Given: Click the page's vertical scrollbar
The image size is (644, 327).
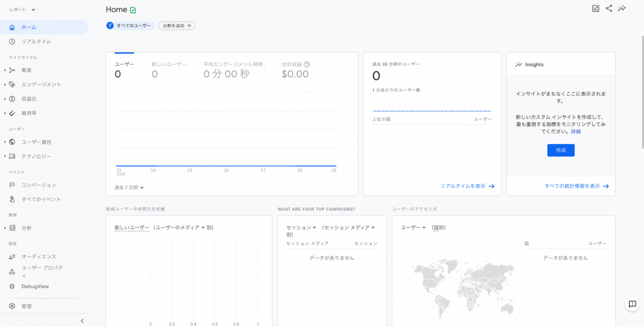Looking at the screenshot, I should pyautogui.click(x=642, y=92).
